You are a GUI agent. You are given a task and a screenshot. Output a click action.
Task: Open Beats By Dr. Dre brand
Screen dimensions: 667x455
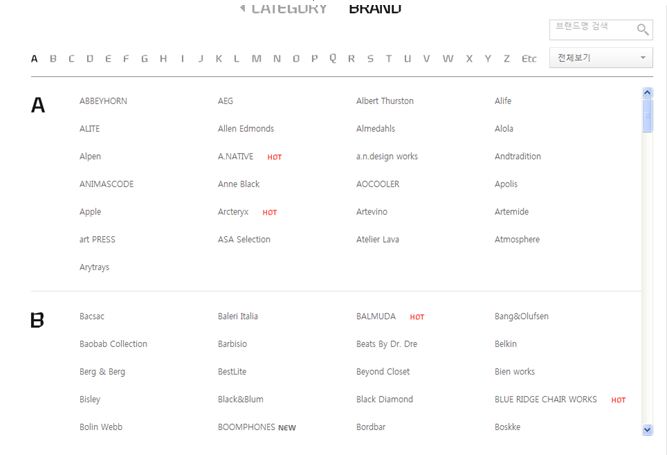click(x=386, y=344)
